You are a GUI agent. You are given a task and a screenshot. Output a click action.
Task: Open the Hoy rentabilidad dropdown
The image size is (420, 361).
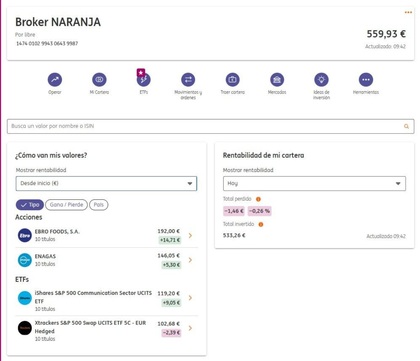coord(314,183)
